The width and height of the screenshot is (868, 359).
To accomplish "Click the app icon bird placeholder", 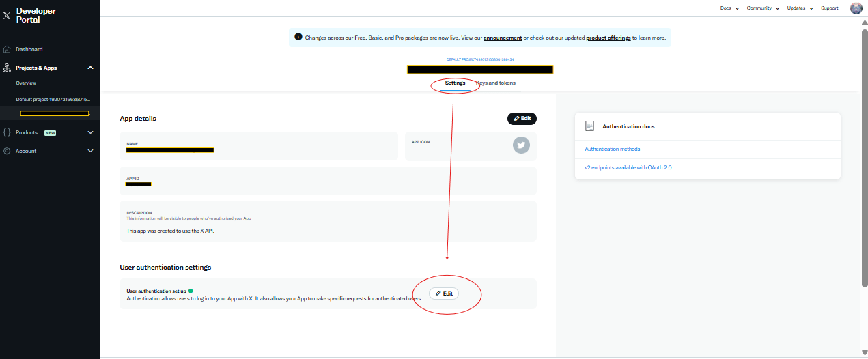I will click(x=521, y=145).
